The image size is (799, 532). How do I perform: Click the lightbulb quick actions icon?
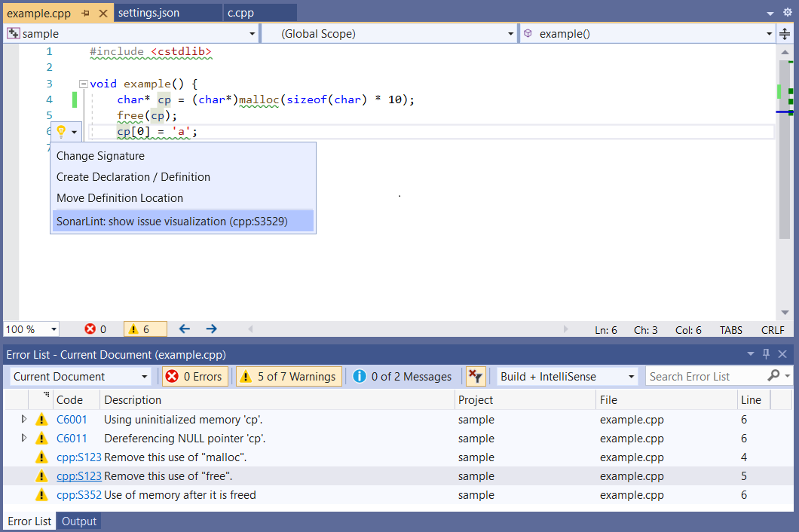coord(60,132)
